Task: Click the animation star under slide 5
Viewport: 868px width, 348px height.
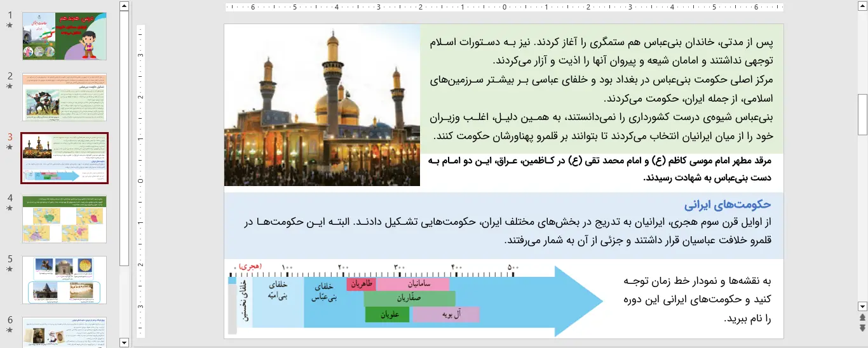Action: tap(9, 269)
